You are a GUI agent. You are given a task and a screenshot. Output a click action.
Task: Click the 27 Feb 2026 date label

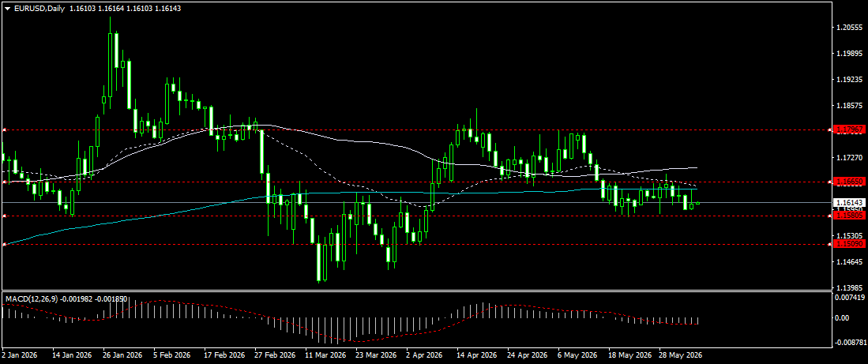pyautogui.click(x=275, y=355)
